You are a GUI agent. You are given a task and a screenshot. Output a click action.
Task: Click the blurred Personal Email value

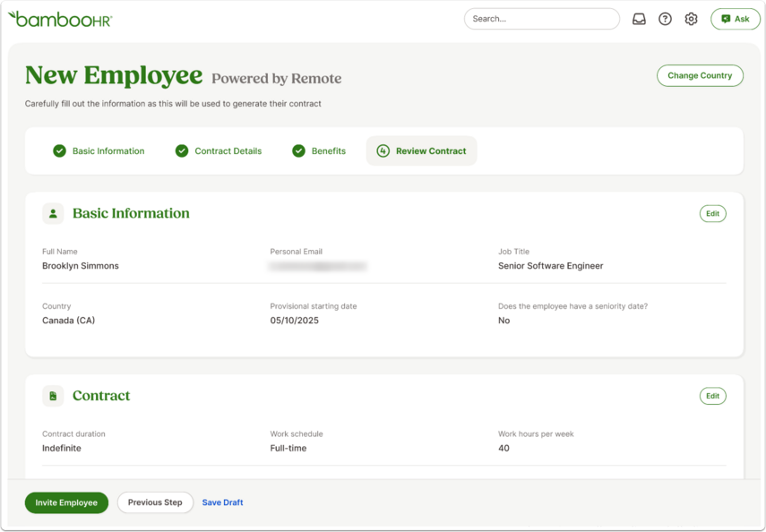pyautogui.click(x=317, y=266)
